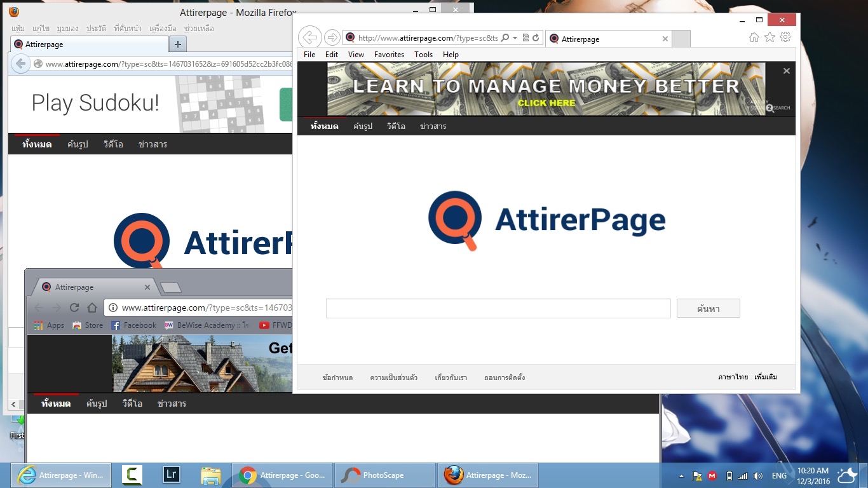The image size is (868, 488).
Task: Open the Internet Explorer home page icon
Action: (x=754, y=37)
